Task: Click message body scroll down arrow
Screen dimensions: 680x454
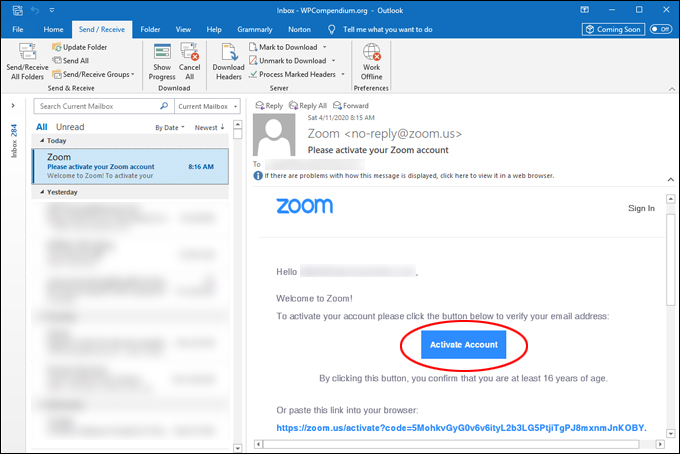Action: pyautogui.click(x=670, y=433)
